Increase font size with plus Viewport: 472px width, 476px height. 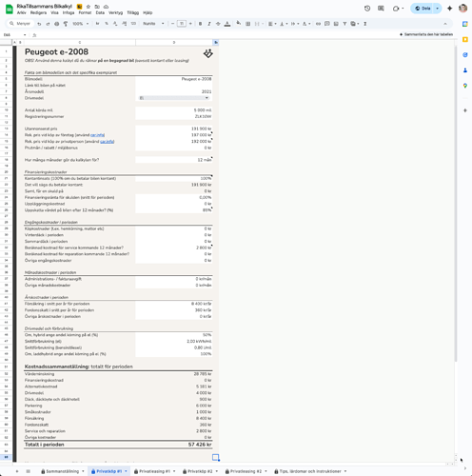pos(190,24)
